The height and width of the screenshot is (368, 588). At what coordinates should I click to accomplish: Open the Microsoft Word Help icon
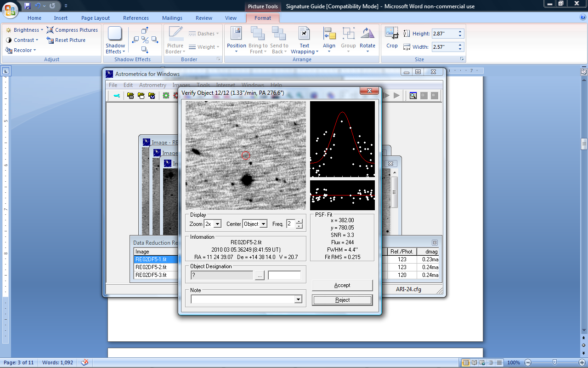(583, 17)
